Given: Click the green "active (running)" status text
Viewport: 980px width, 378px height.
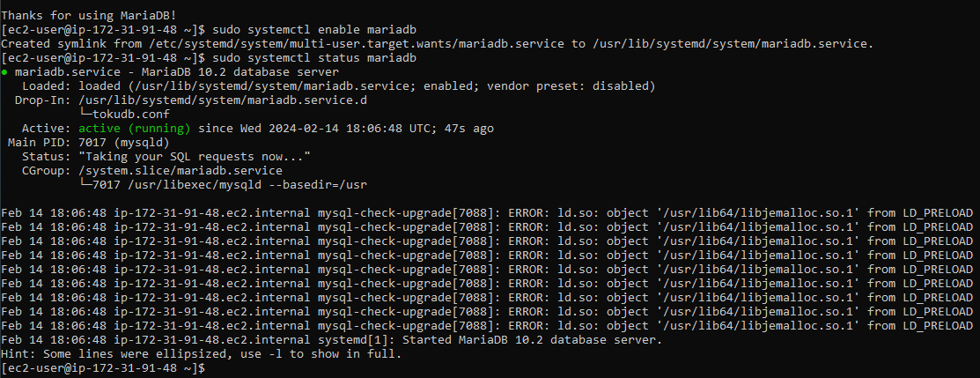Looking at the screenshot, I should 135,129.
